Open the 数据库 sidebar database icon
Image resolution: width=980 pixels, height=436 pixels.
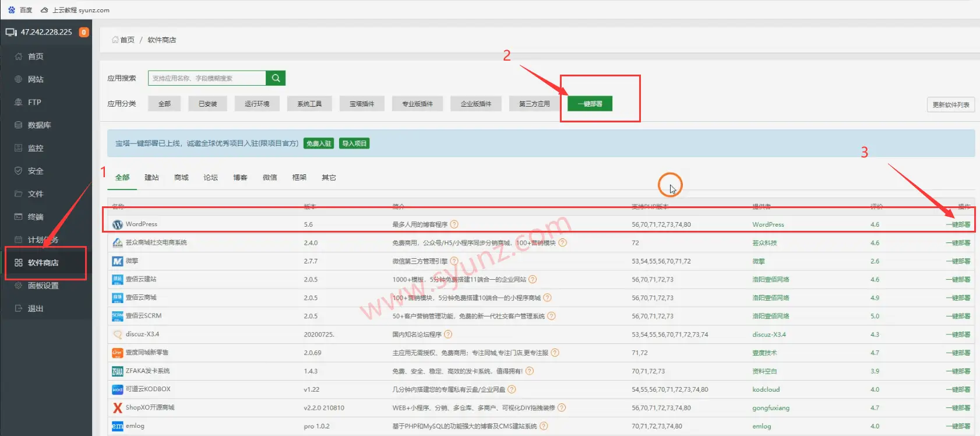click(19, 125)
